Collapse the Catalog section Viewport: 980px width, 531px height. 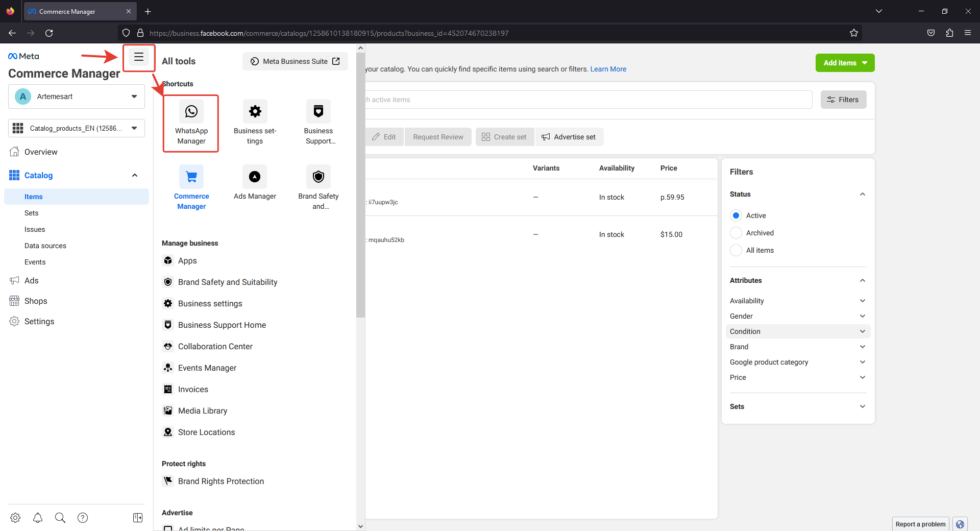click(135, 175)
